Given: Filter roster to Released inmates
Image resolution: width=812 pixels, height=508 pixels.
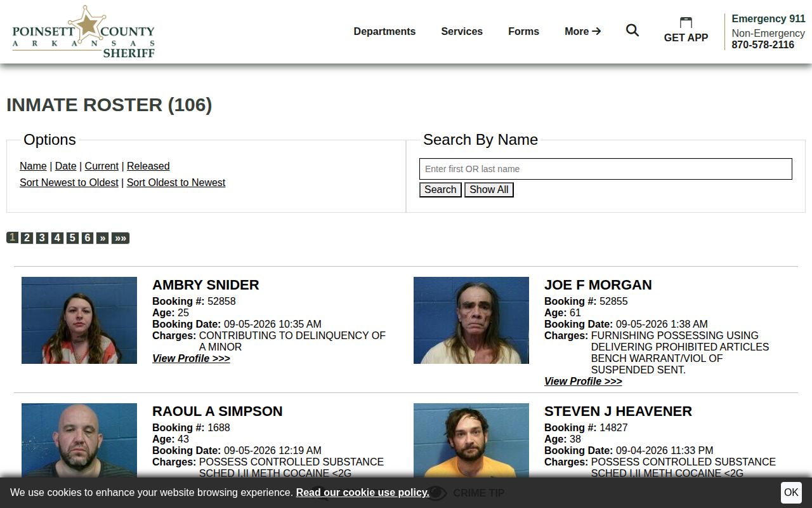Looking at the screenshot, I should (x=148, y=166).
